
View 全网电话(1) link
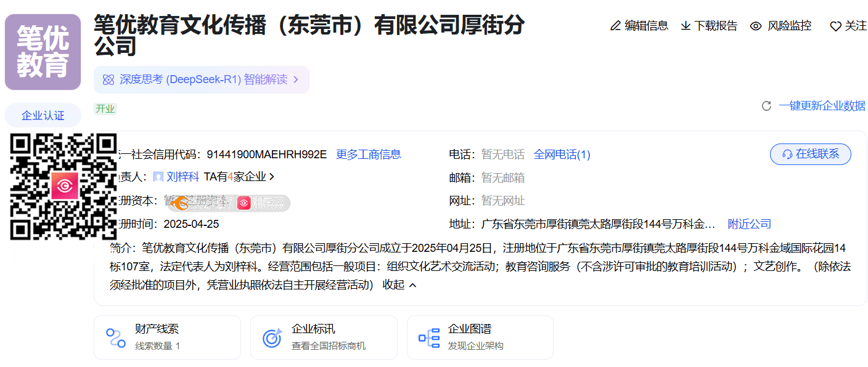pyautogui.click(x=562, y=155)
